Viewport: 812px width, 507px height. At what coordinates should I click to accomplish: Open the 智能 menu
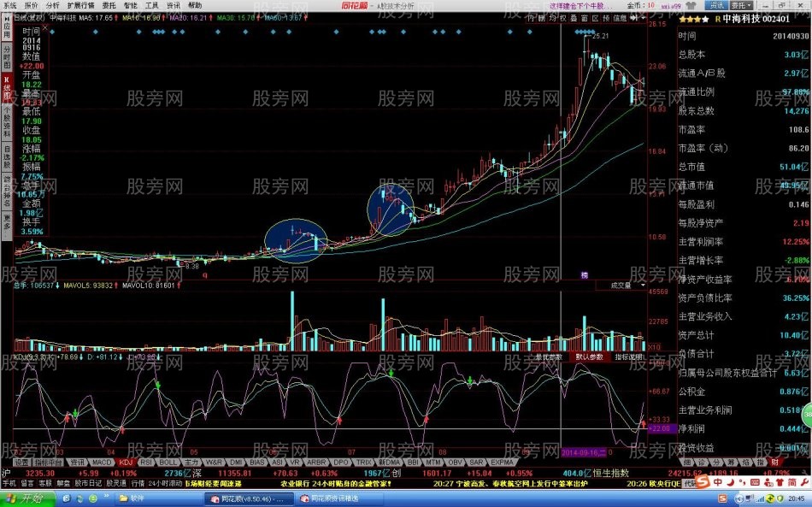pos(130,5)
